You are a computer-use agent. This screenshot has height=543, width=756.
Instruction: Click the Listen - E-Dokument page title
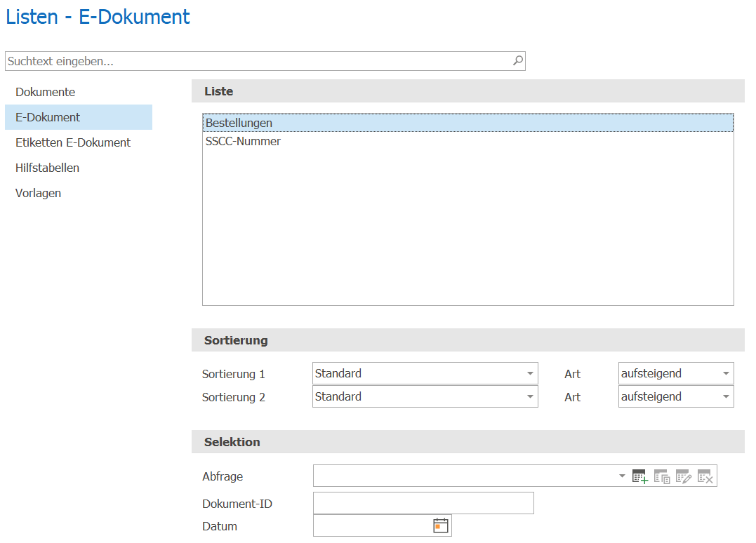(98, 17)
